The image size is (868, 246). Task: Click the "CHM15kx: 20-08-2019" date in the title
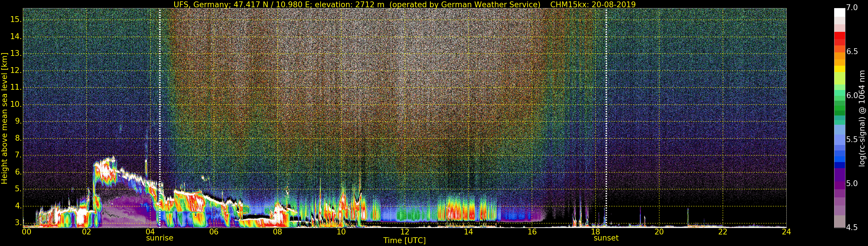[593, 4]
